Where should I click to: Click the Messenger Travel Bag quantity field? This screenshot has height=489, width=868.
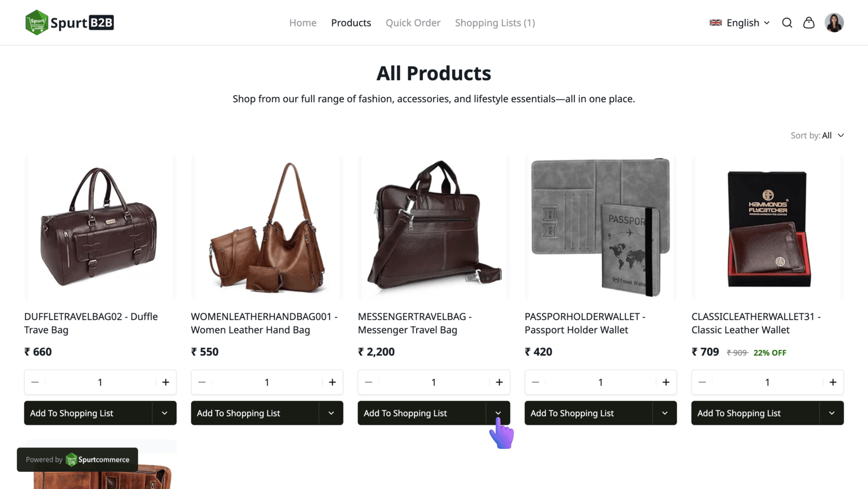pos(434,382)
